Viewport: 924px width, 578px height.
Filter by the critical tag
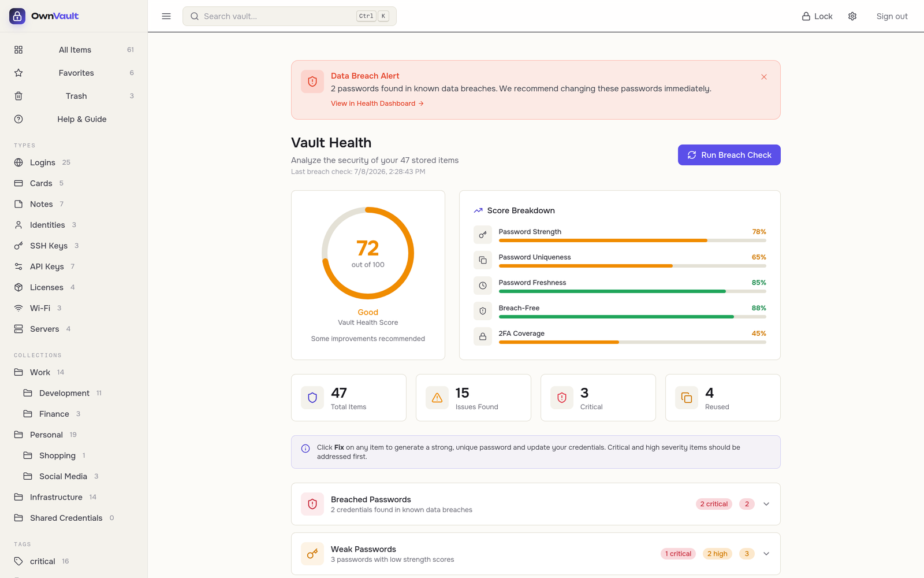tap(74, 561)
